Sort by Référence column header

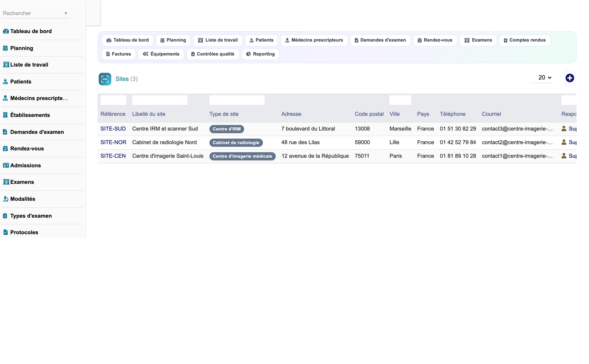point(113,114)
